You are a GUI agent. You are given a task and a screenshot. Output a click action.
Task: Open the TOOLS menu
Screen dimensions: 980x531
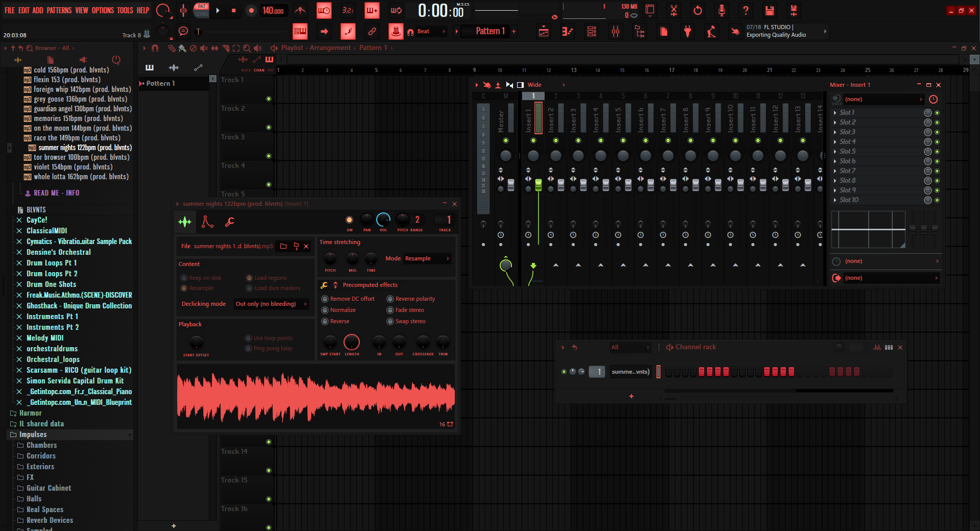(125, 10)
